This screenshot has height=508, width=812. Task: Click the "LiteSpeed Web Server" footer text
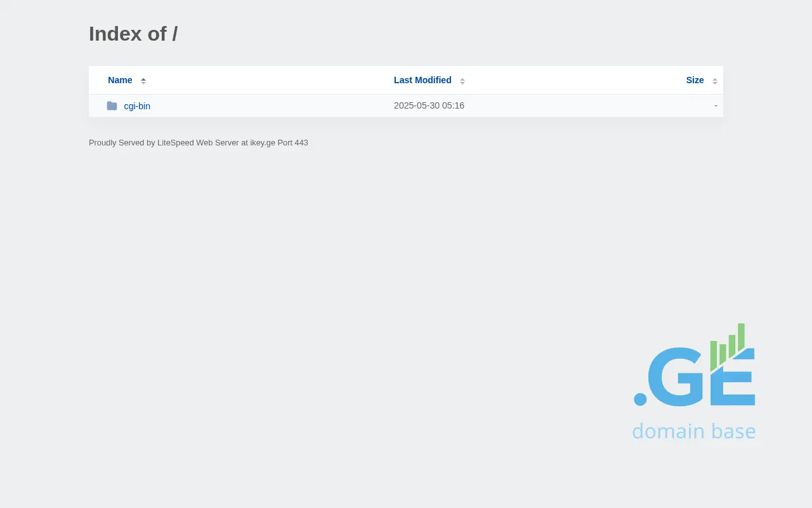coord(198,143)
